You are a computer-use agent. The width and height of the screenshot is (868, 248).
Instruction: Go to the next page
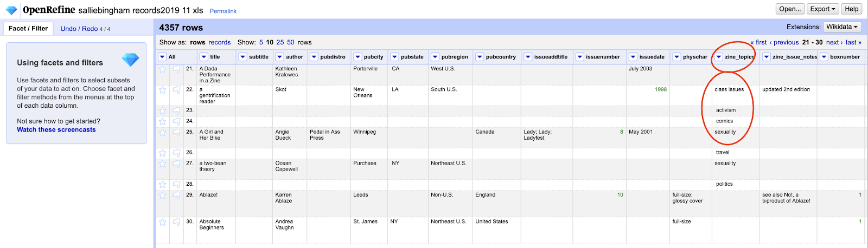coord(834,42)
